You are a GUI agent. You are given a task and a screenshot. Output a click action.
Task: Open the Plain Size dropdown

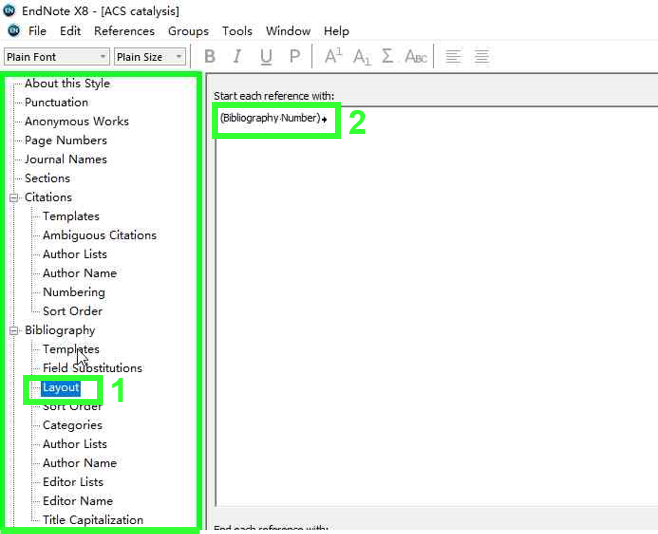click(149, 57)
